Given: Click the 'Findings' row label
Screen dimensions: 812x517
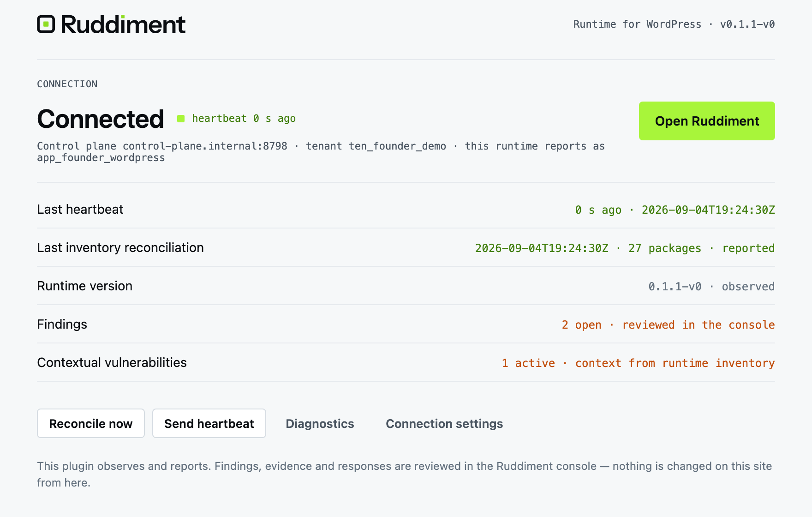Looking at the screenshot, I should 62,324.
